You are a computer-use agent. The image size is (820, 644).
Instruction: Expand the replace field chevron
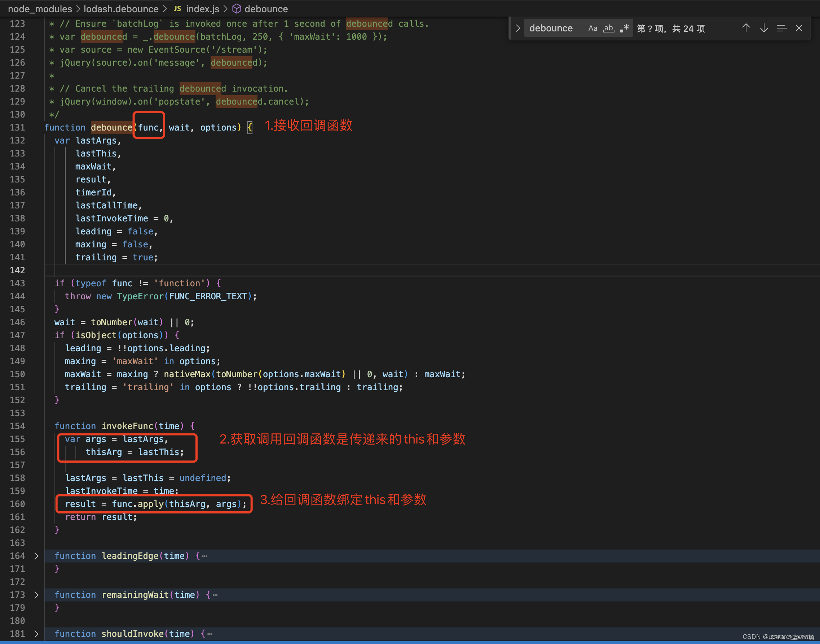click(517, 28)
